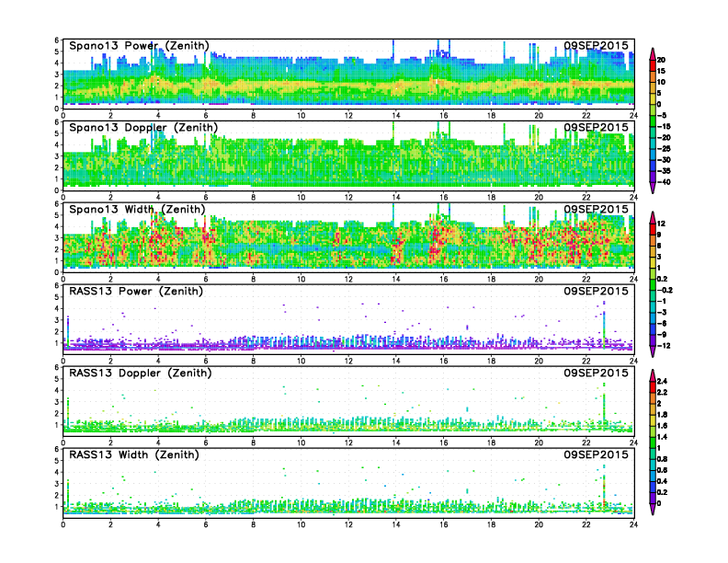
Task: Click the 15 label on the top colorbar
Action: click(x=661, y=71)
